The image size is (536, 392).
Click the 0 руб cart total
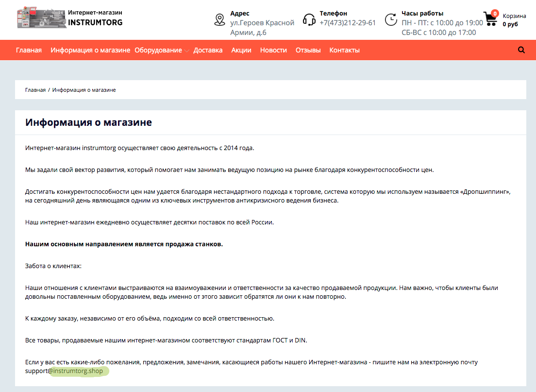point(510,24)
